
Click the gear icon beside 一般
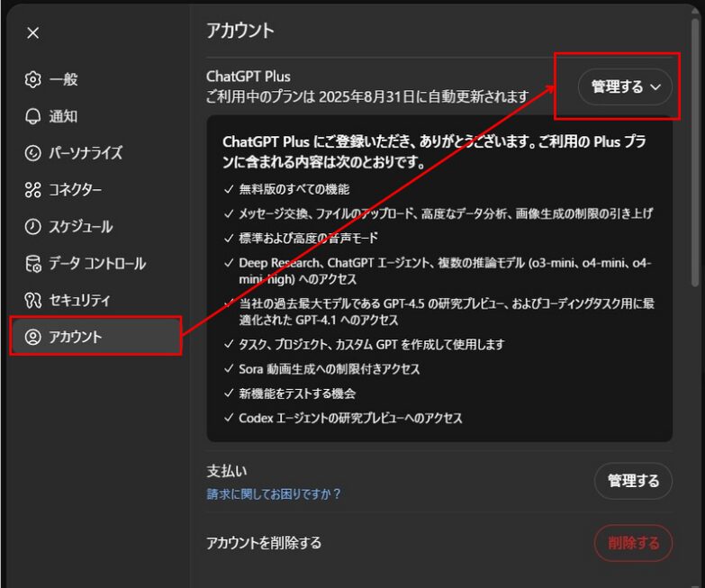coord(32,79)
